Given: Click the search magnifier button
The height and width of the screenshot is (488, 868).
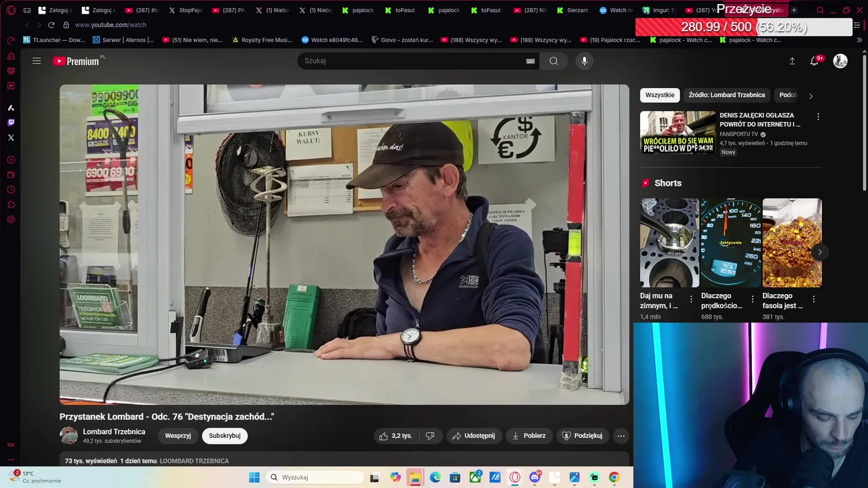Looking at the screenshot, I should [x=553, y=61].
